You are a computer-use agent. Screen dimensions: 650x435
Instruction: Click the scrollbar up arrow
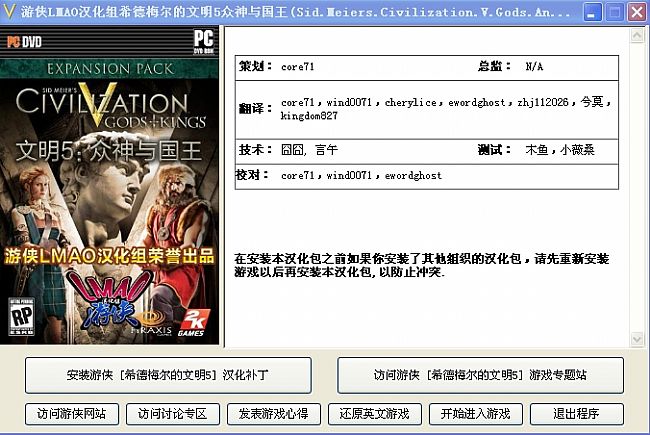pyautogui.click(x=637, y=35)
